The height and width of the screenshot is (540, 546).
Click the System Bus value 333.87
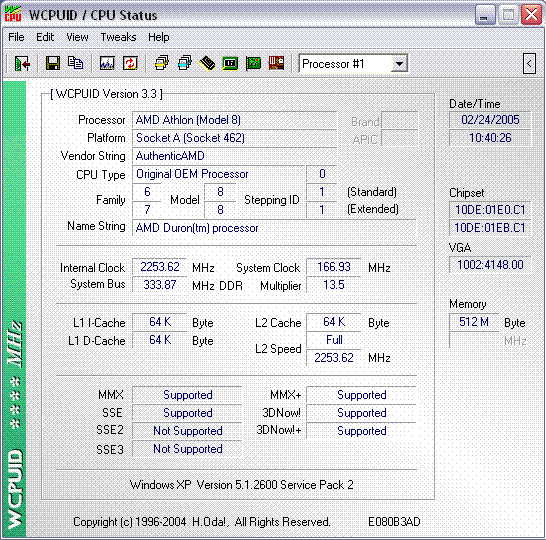point(160,285)
